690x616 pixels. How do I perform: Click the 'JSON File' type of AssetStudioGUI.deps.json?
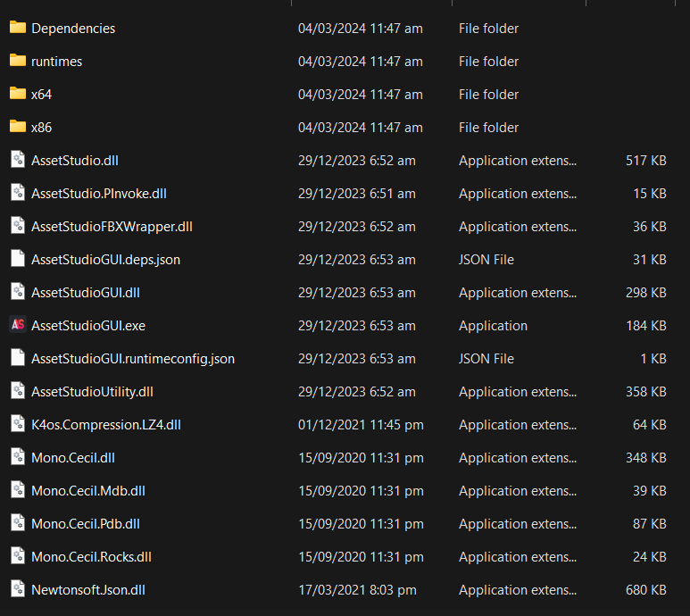click(x=486, y=260)
